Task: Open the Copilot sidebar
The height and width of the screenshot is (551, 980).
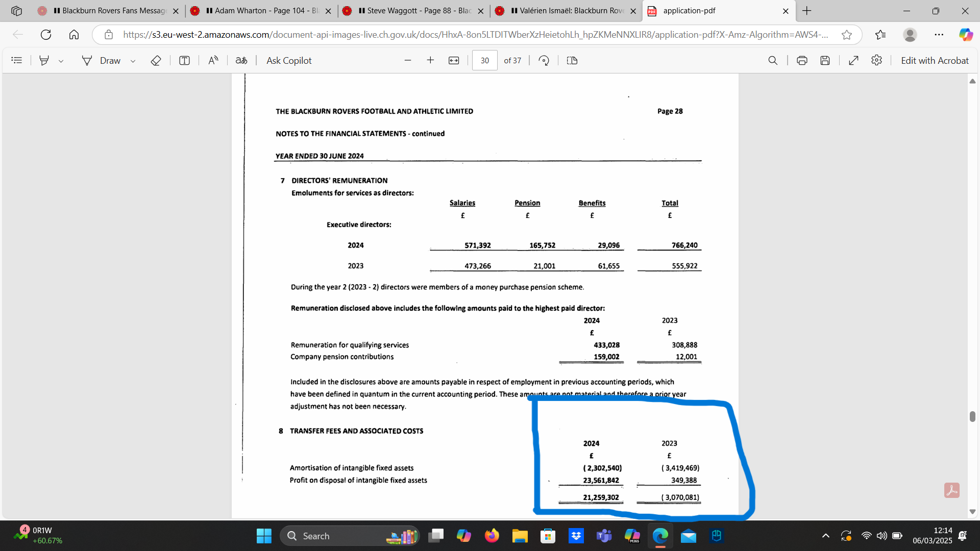Action: coord(966,35)
